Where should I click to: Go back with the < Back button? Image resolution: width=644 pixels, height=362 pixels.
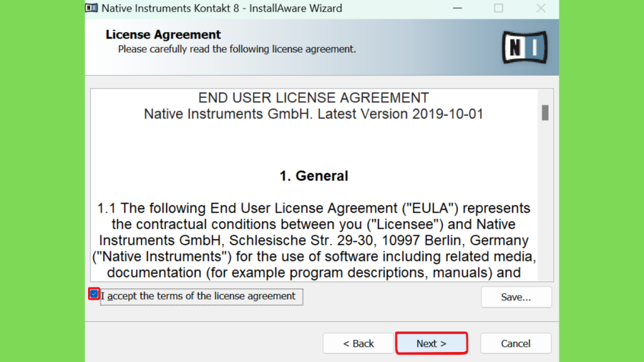tap(358, 343)
